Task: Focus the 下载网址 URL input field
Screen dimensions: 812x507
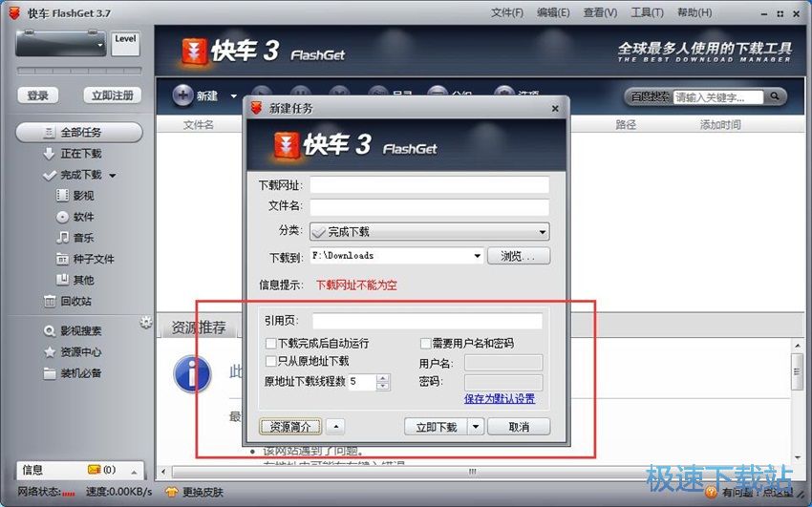Action: pos(429,184)
